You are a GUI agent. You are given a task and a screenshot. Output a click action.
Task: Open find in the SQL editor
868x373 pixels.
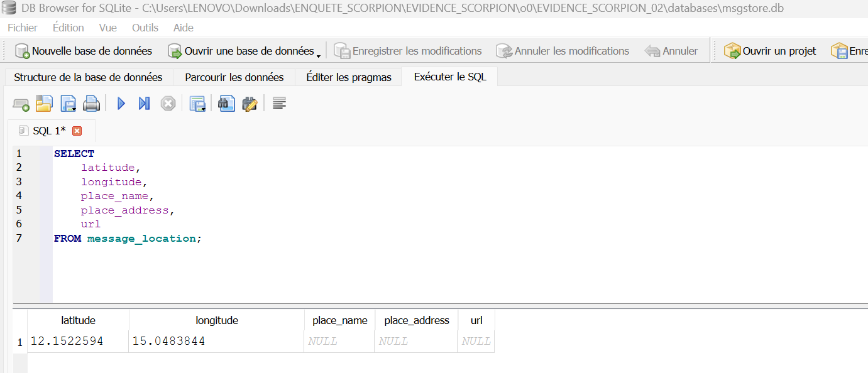226,104
